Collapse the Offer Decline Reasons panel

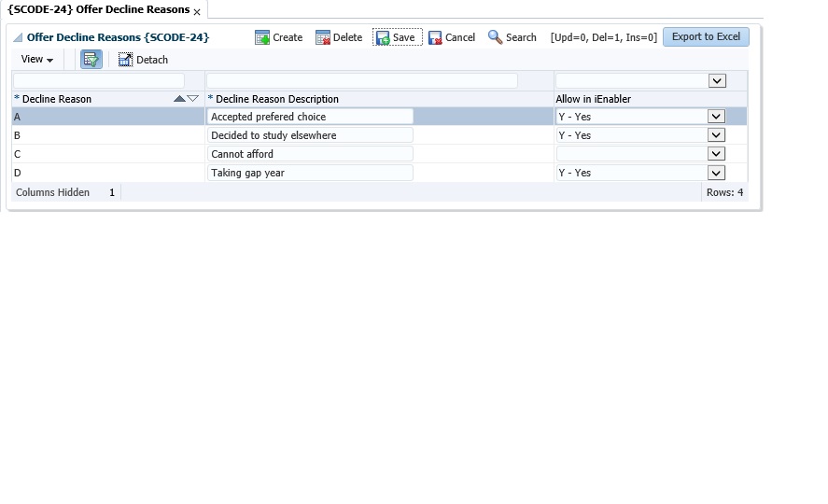pos(18,37)
